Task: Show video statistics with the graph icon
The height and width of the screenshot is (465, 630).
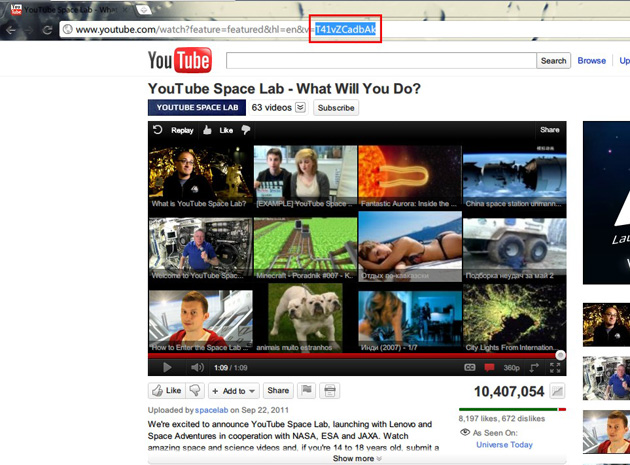Action: click(557, 391)
